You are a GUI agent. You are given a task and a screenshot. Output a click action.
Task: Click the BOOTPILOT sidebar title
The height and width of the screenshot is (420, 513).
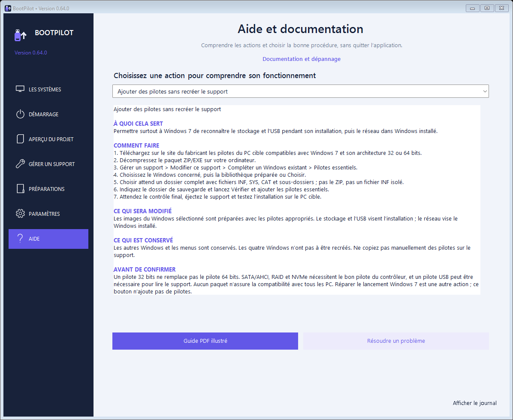click(x=54, y=33)
